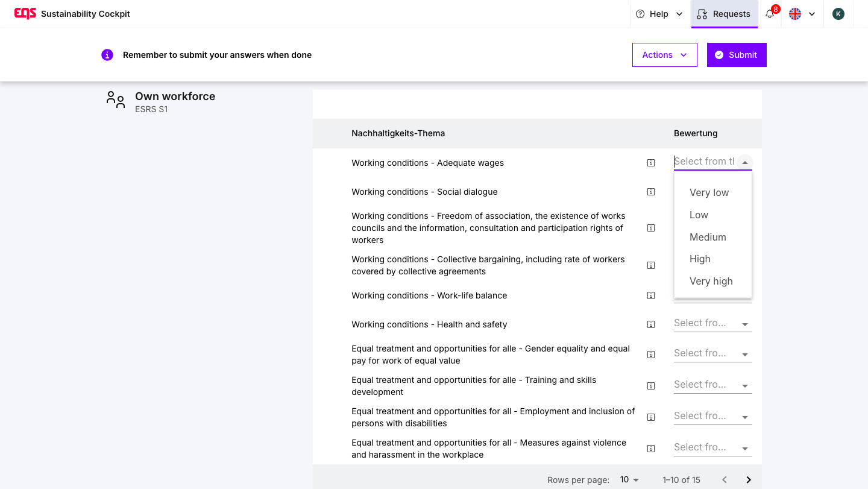Screen dimensions: 868x489
Task: Select 'Very low' from the rating list
Action: (709, 192)
